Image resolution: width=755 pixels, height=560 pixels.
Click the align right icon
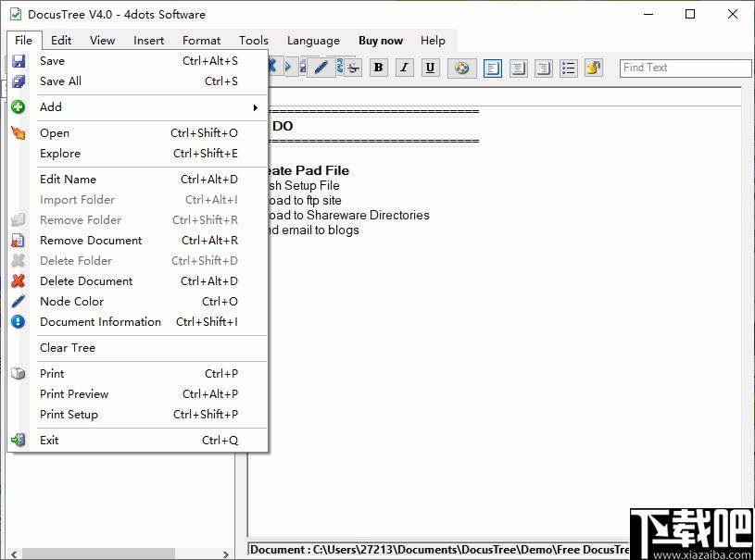[x=543, y=68]
